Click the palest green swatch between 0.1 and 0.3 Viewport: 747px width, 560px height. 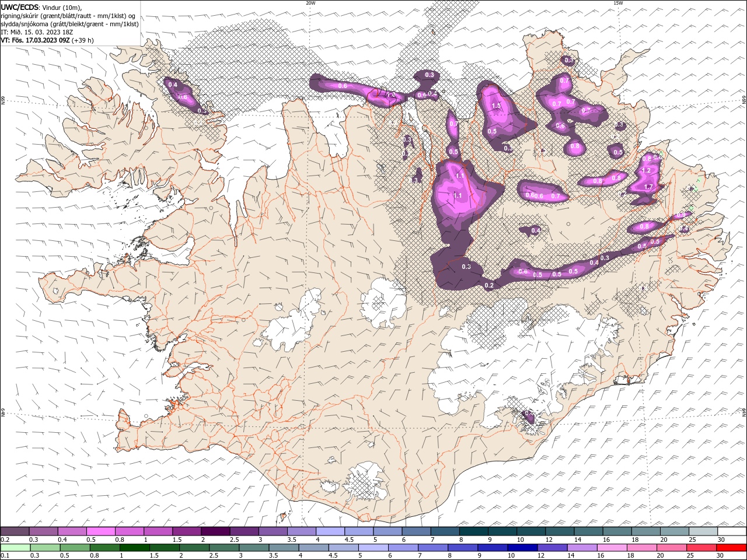pyautogui.click(x=15, y=547)
